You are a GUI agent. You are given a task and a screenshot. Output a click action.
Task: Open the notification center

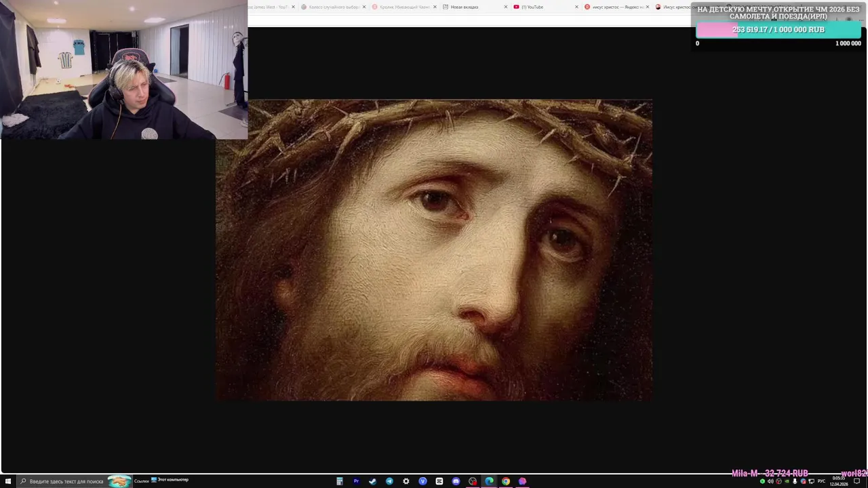[857, 481]
